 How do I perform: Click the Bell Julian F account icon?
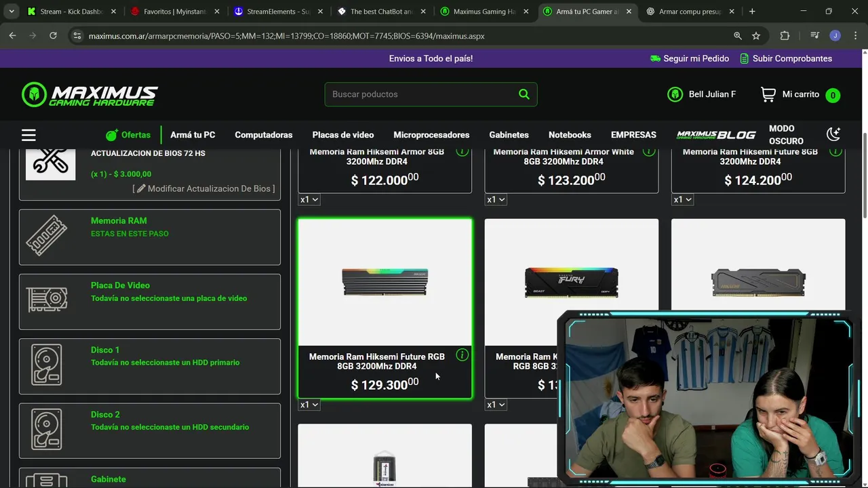pos(675,94)
